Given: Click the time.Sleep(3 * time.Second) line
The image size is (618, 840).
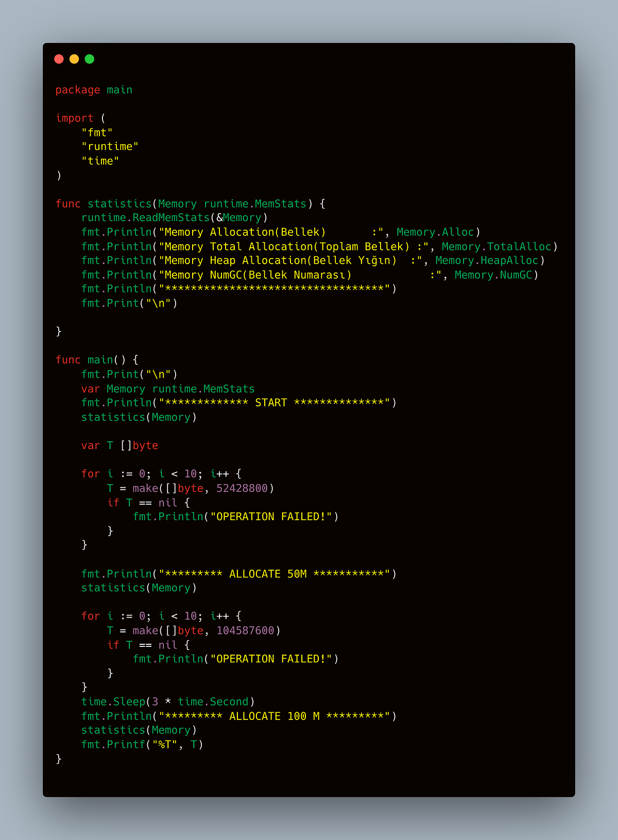Looking at the screenshot, I should (x=168, y=702).
